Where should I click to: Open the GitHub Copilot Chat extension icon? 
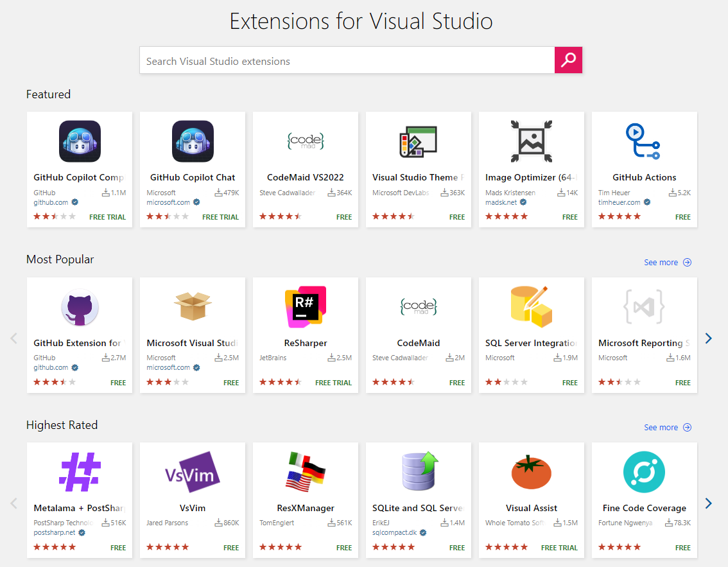[192, 141]
